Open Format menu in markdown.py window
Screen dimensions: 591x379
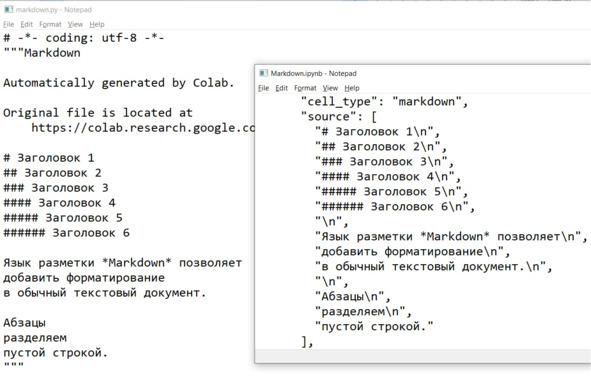point(50,24)
